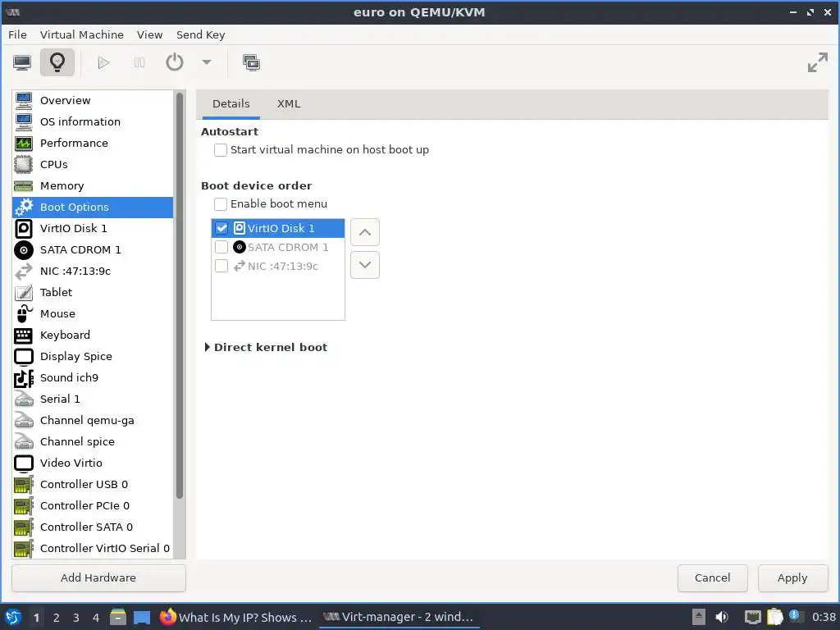Pause the virtual machine
The image size is (840, 630).
pyautogui.click(x=139, y=62)
